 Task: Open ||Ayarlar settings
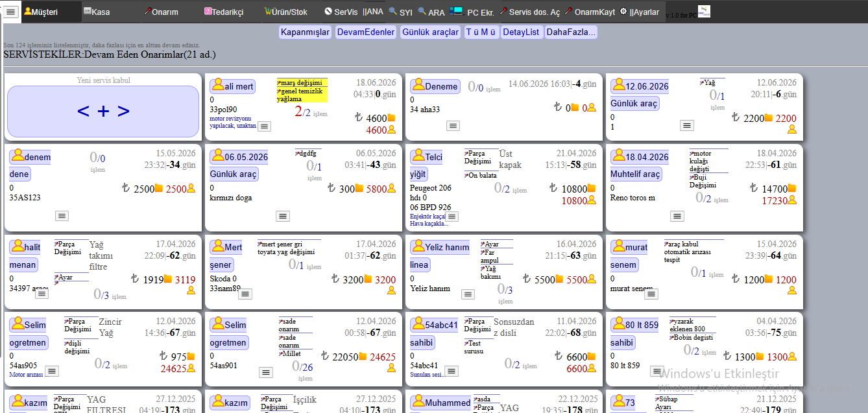[640, 12]
